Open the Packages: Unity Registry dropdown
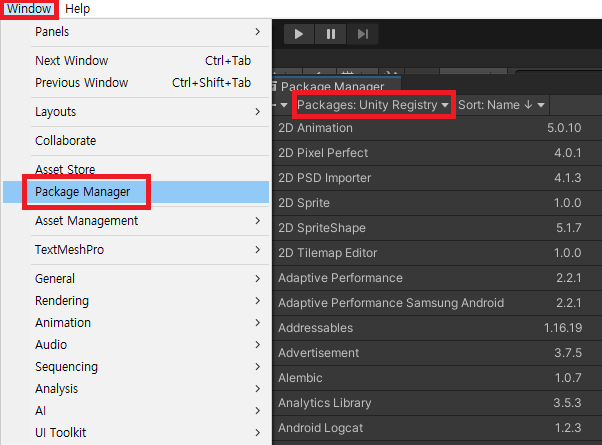The image size is (602, 445). (x=373, y=105)
